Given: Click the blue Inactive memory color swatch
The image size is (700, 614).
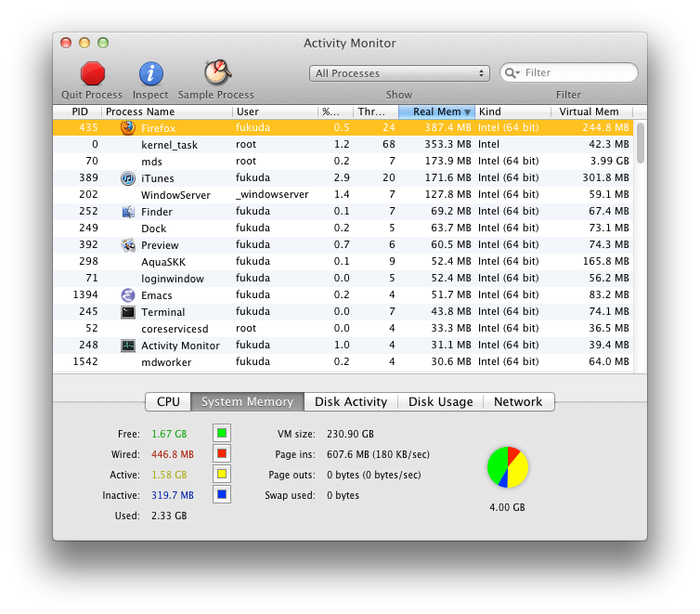Looking at the screenshot, I should [222, 495].
